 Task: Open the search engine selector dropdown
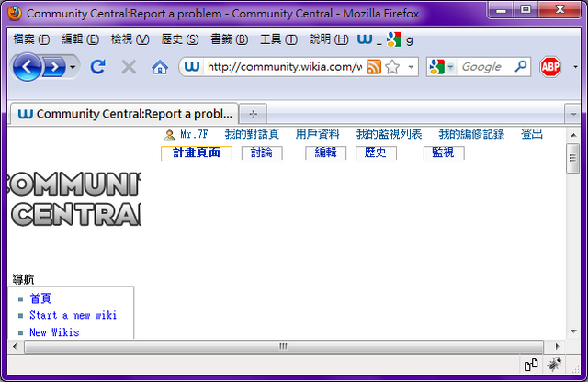(451, 67)
